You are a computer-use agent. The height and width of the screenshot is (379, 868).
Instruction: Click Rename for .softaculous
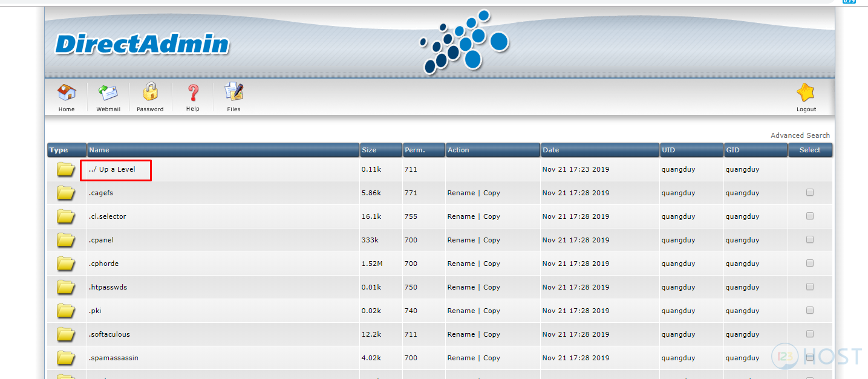pyautogui.click(x=461, y=335)
